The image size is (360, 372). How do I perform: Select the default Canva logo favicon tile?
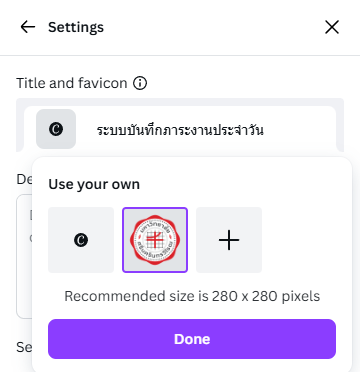[x=81, y=240]
